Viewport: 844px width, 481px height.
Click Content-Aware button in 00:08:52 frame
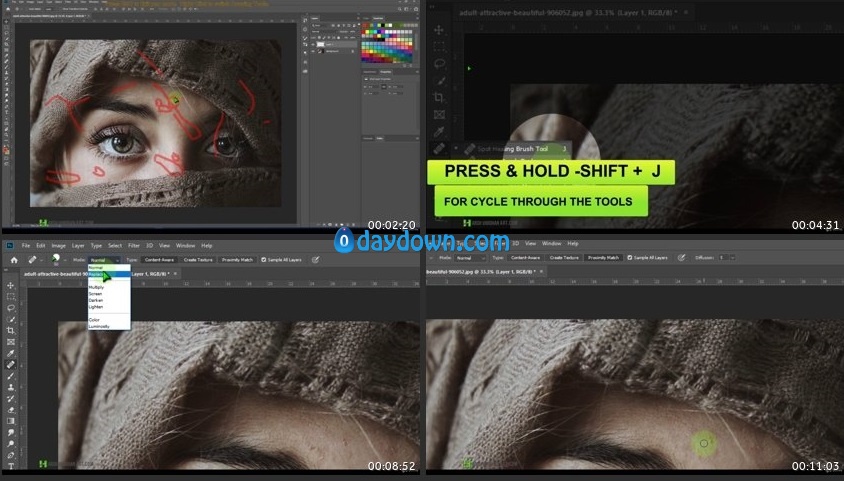(x=159, y=260)
